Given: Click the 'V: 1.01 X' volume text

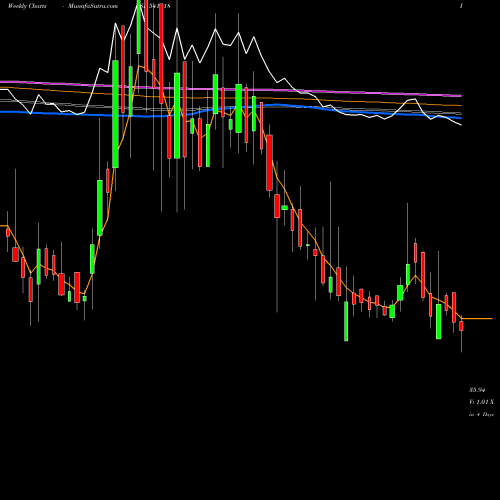Looking at the screenshot, I should pyautogui.click(x=482, y=402).
